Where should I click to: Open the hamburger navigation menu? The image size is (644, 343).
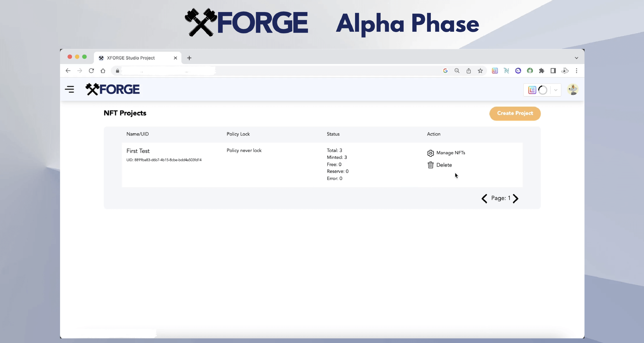(x=70, y=89)
